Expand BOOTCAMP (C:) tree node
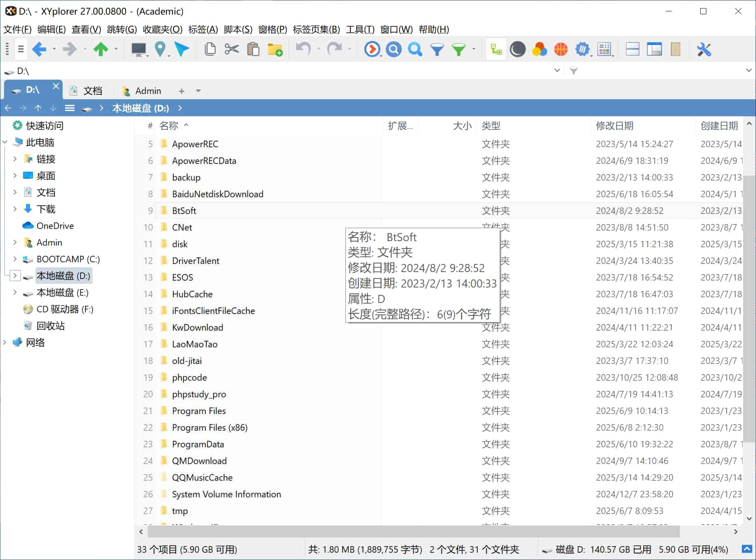This screenshot has width=756, height=560. coord(15,259)
